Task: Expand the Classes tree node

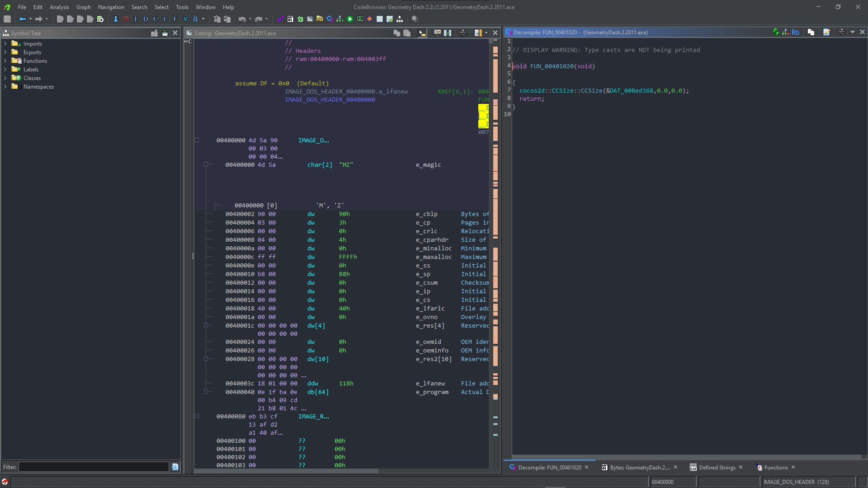Action: (x=5, y=78)
